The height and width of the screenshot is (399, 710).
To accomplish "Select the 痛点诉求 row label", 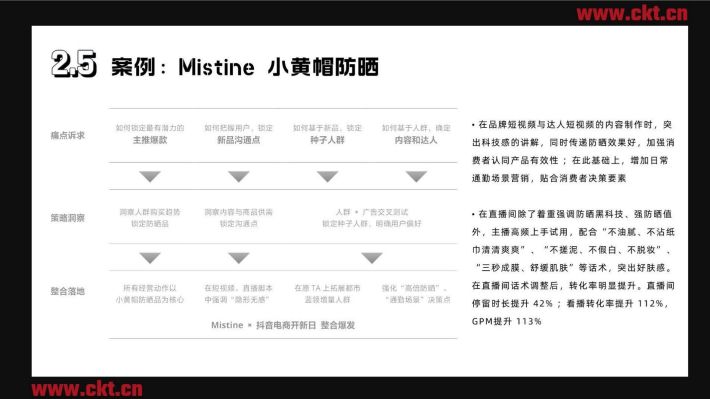I will 67,135.
